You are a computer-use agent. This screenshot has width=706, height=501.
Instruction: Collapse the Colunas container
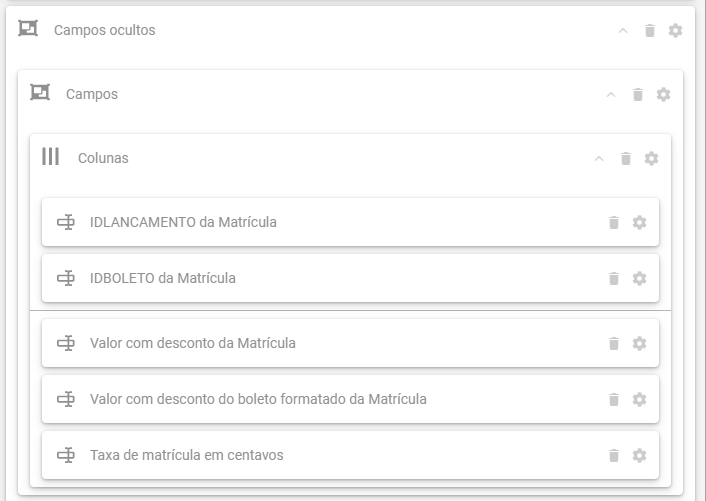(x=599, y=158)
